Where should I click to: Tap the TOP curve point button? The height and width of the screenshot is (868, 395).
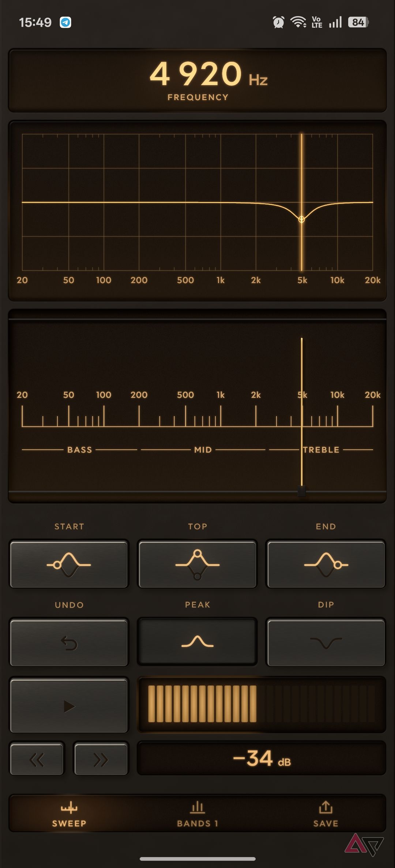click(x=197, y=564)
